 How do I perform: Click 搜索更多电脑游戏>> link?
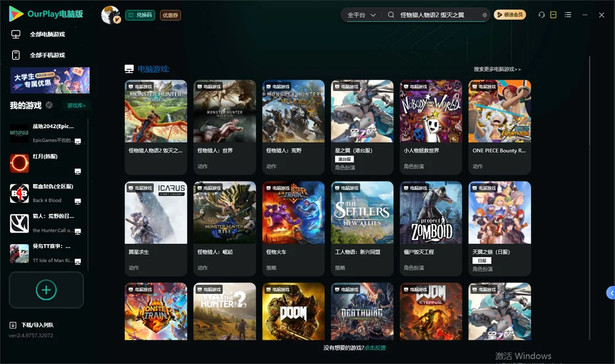click(x=497, y=69)
